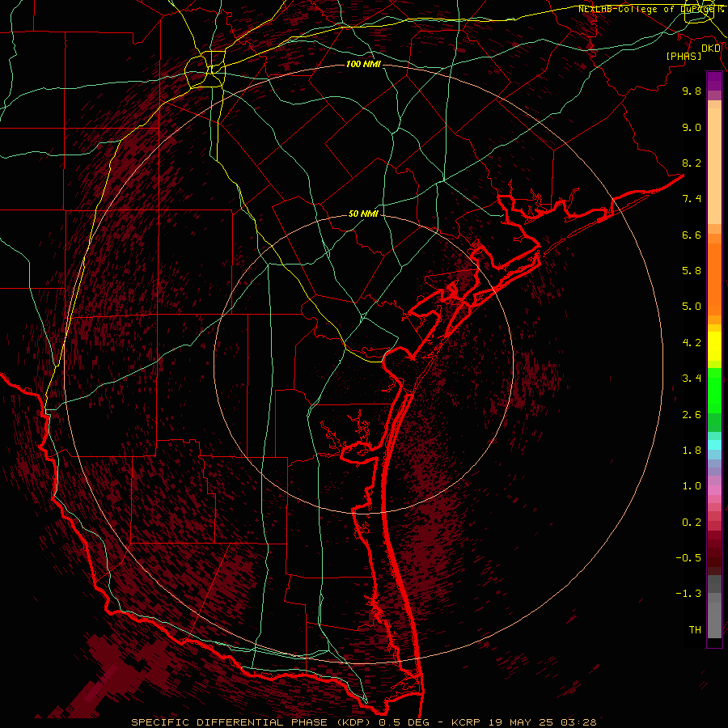Viewport: 728px width, 728px height.
Task: Click the purple swatch at the top of the color bar
Action: [714, 81]
